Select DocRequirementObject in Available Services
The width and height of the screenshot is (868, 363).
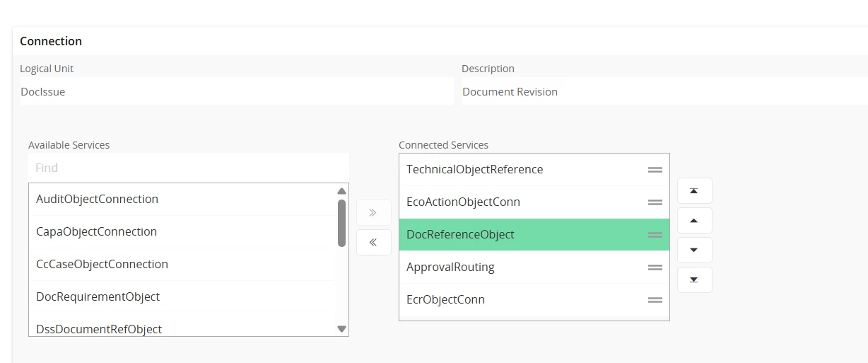coord(182,297)
